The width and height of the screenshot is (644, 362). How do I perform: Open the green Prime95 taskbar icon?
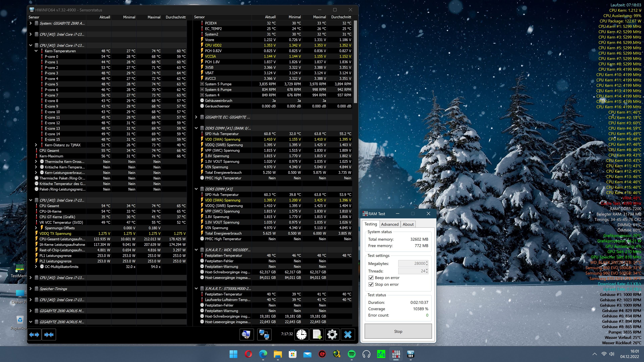pyautogui.click(x=381, y=354)
